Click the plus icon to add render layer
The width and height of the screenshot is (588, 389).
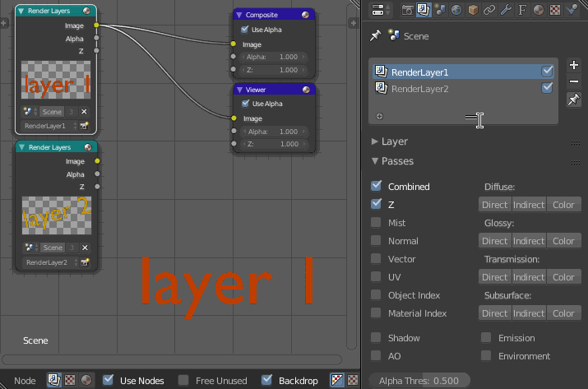(574, 65)
